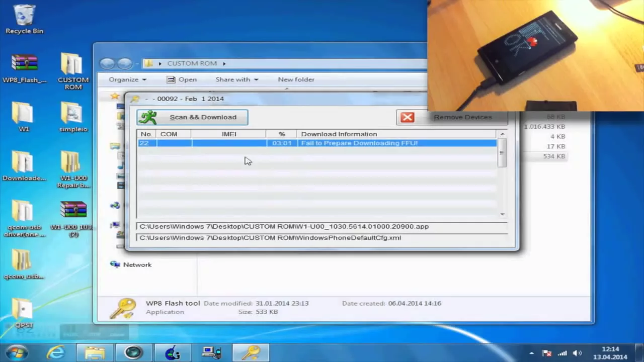Select the QPST desktop folder
The width and height of the screenshot is (644, 362).
[24, 313]
